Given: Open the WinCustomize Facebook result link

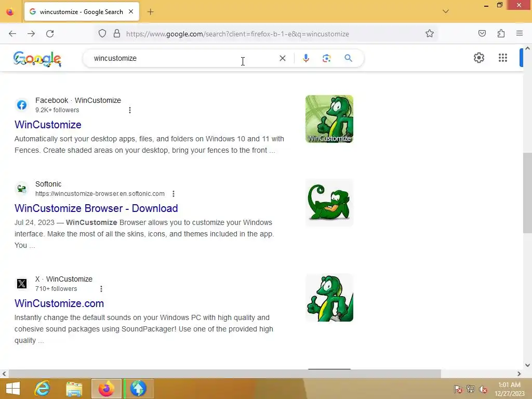Looking at the screenshot, I should [48, 125].
